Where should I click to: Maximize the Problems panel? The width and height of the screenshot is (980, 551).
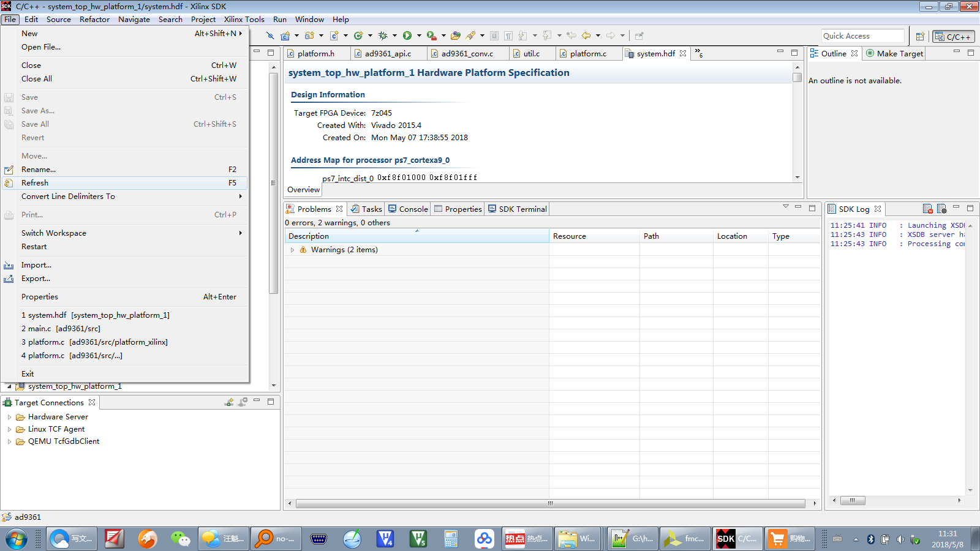812,208
